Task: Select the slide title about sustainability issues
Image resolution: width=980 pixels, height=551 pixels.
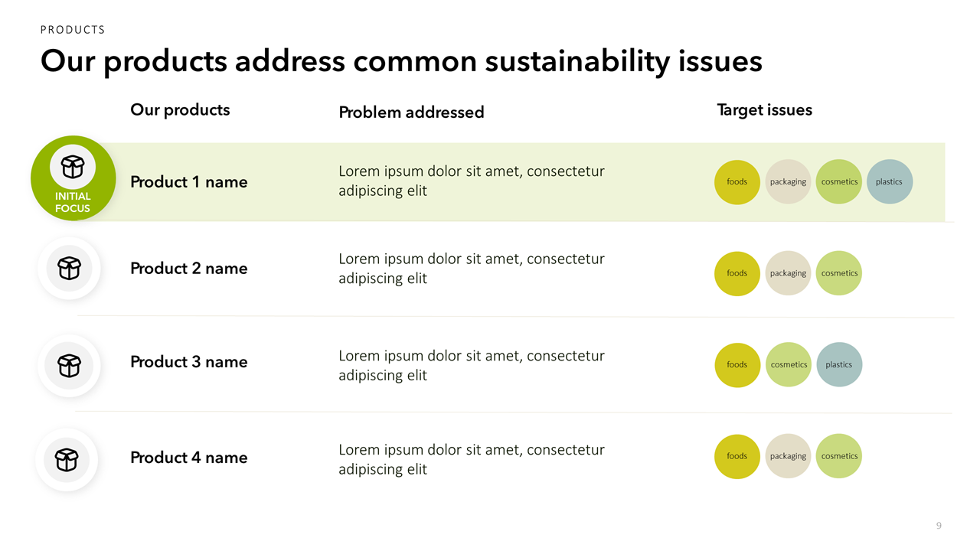Action: pos(401,61)
